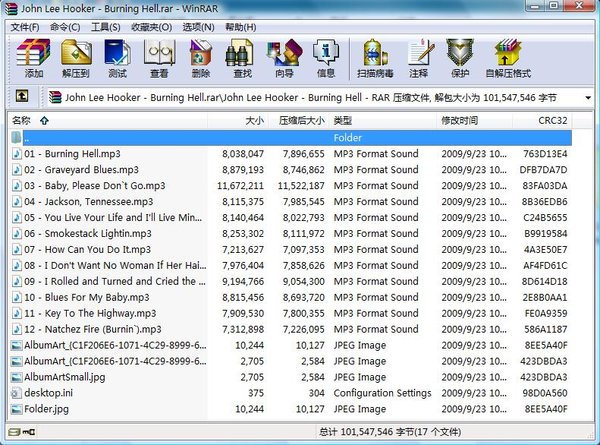Screen dimensions: 600x445
Task: Select file 07 - How Can You Do It.mp3
Action: (88, 249)
